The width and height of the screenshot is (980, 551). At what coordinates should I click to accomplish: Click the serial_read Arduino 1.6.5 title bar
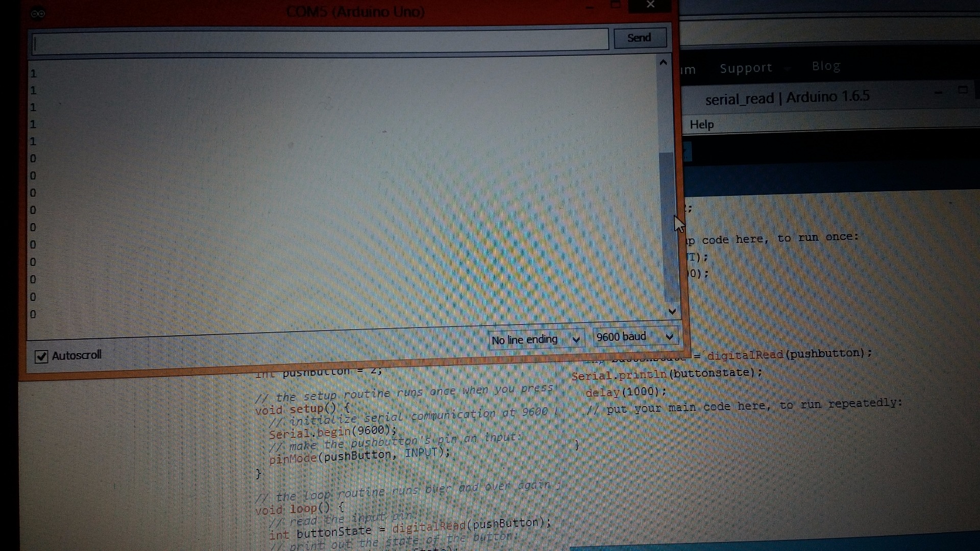tap(787, 97)
